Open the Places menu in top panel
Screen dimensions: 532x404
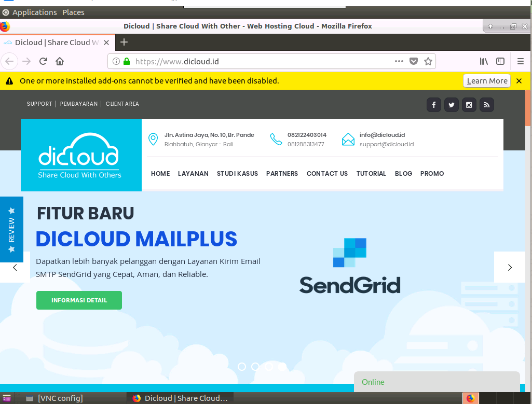73,12
